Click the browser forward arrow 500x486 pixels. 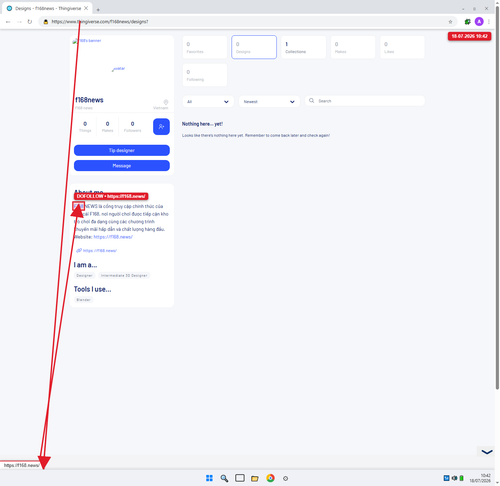(x=19, y=22)
